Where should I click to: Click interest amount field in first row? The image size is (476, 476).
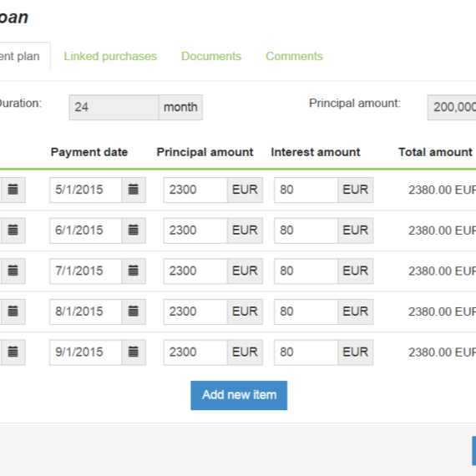[306, 190]
